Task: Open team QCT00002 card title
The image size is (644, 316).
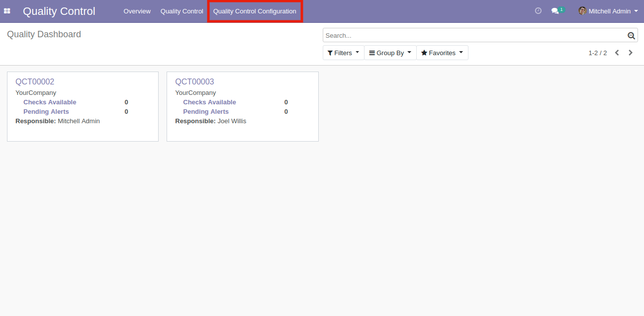Action: (x=35, y=81)
